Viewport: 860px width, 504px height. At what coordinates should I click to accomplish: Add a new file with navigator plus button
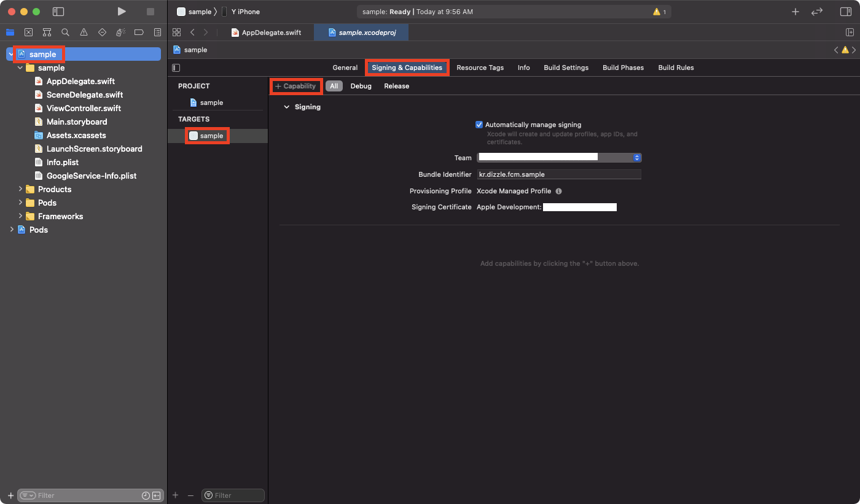10,495
